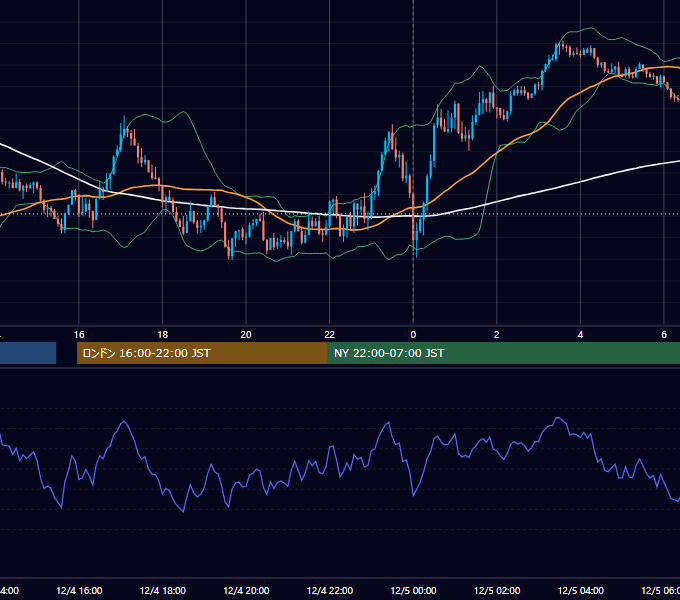Click the 12/4 20:00 date label
This screenshot has height=600, width=680.
[x=246, y=590]
